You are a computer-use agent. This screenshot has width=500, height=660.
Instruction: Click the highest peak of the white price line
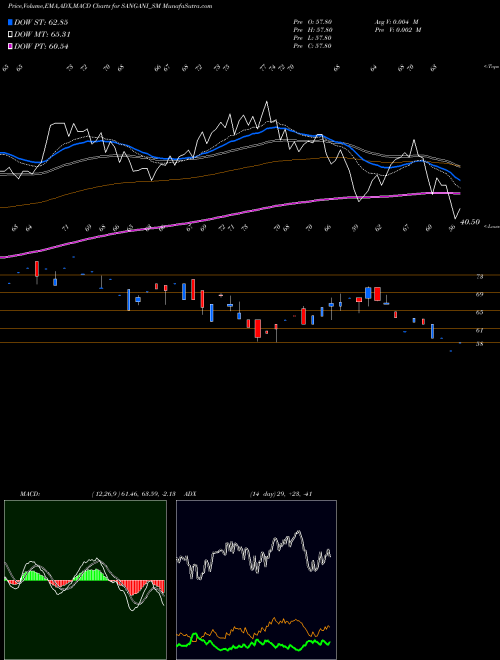266,102
